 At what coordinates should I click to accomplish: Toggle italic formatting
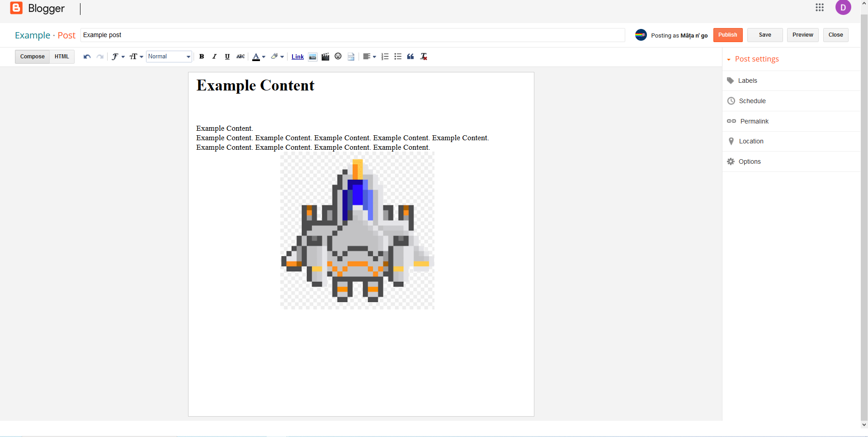click(x=214, y=57)
